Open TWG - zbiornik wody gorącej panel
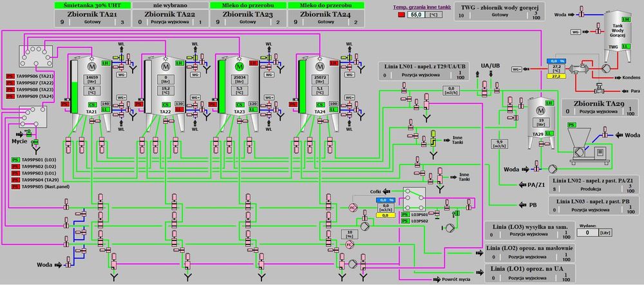Image resolution: width=644 pixels, height=285 pixels. (x=500, y=12)
